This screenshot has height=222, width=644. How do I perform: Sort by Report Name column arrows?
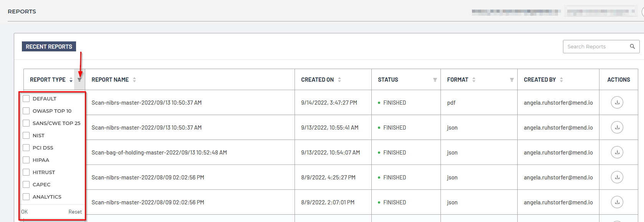coord(134,80)
